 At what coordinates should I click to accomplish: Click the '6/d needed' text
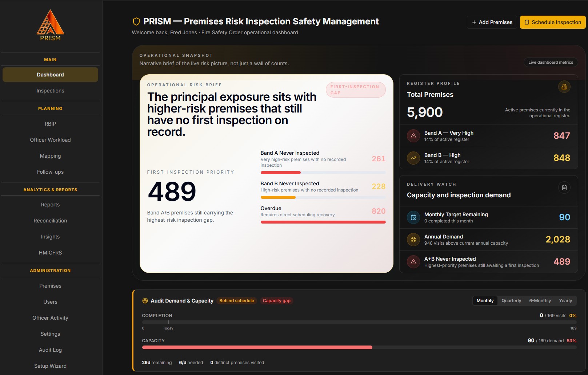pyautogui.click(x=191, y=363)
